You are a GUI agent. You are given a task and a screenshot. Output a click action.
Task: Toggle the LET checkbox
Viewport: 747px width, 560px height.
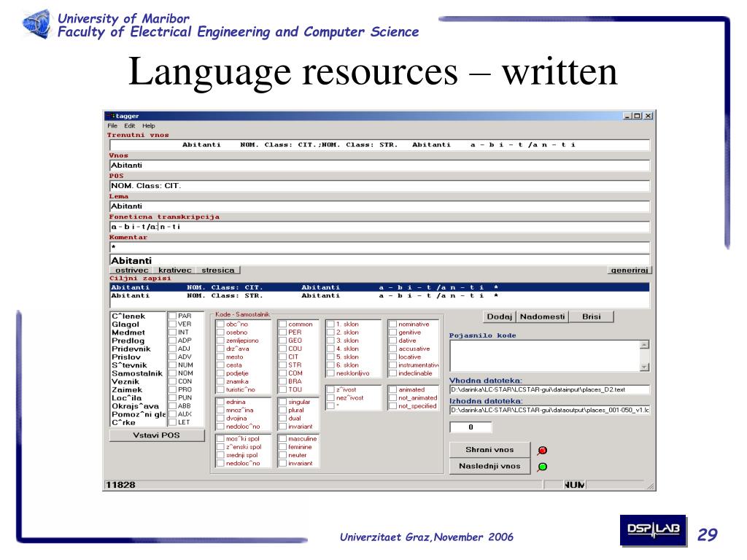click(x=172, y=422)
